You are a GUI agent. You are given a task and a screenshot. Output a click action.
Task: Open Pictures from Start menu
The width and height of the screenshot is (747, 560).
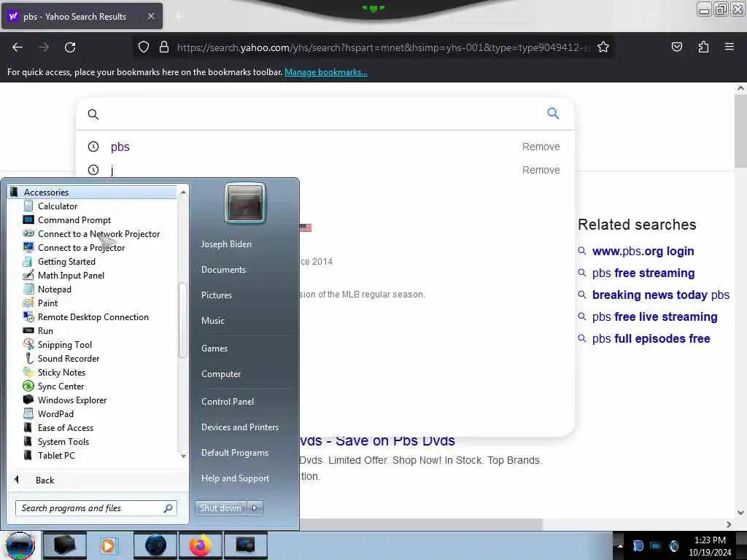tap(216, 295)
